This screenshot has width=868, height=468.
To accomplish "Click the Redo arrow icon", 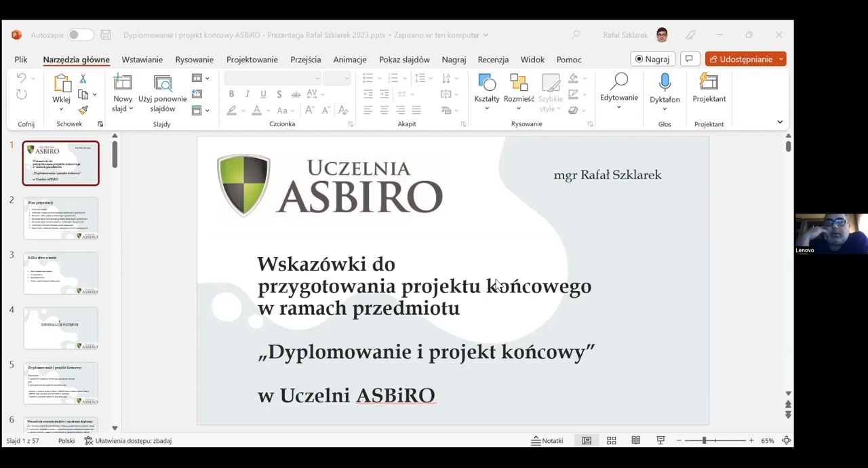I will [21, 94].
